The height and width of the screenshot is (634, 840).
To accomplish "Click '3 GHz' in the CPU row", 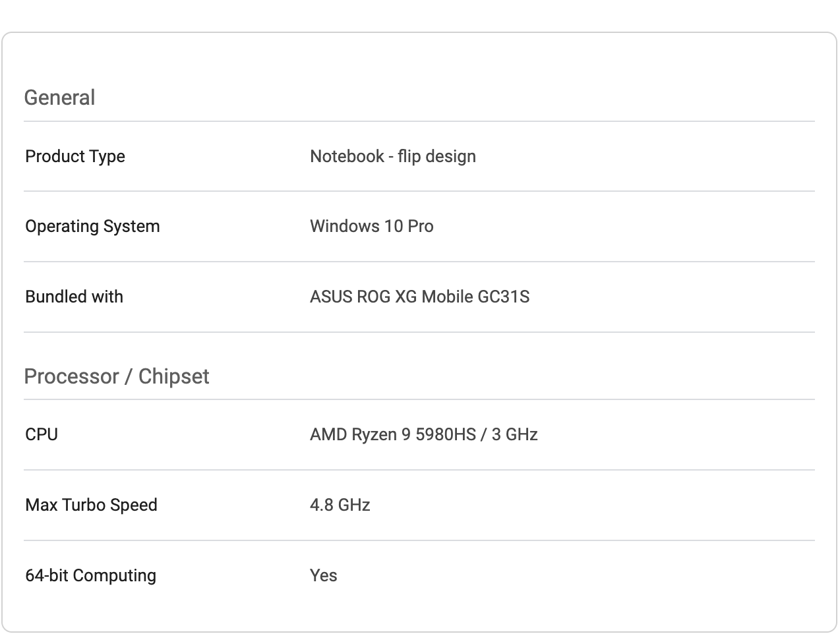I will pos(515,434).
